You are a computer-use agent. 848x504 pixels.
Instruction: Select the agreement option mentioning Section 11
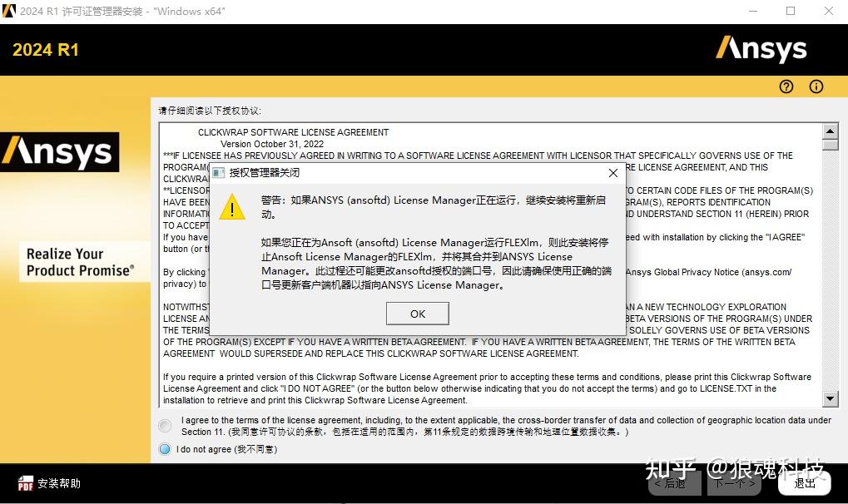(164, 425)
